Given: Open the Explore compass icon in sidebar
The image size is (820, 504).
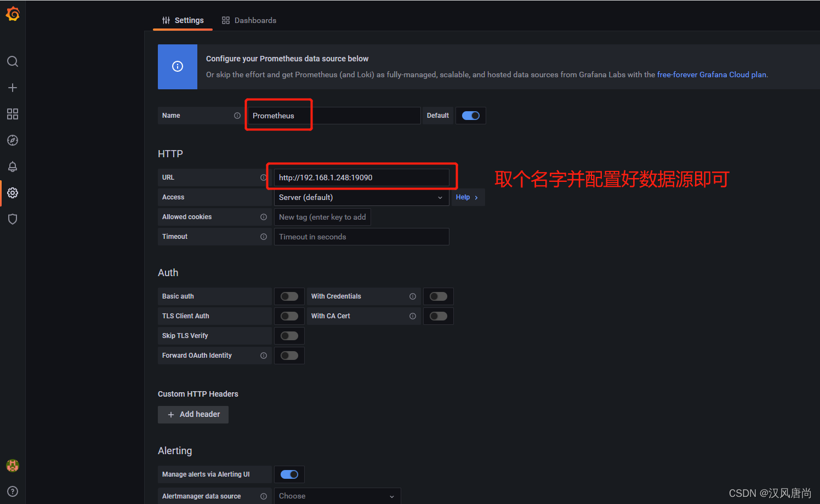Looking at the screenshot, I should click(x=13, y=140).
